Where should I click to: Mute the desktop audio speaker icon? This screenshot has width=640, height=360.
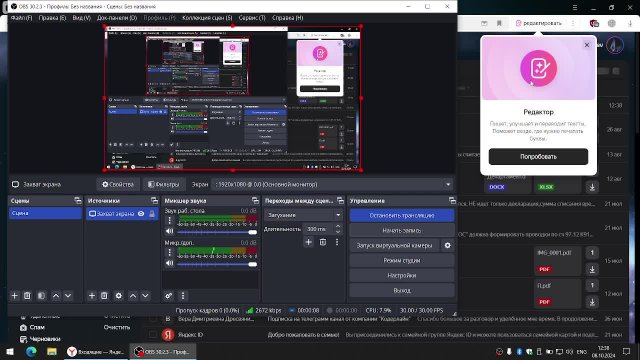click(x=170, y=231)
